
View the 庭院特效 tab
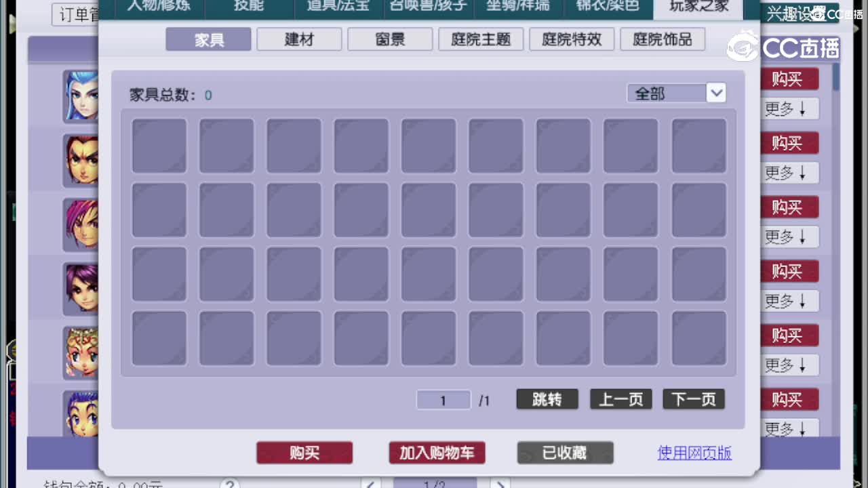tap(572, 39)
